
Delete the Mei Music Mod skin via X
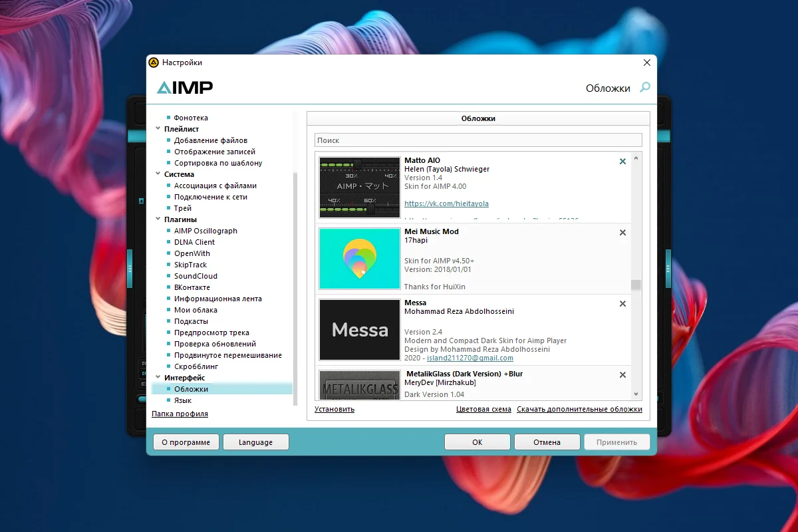[x=622, y=232]
